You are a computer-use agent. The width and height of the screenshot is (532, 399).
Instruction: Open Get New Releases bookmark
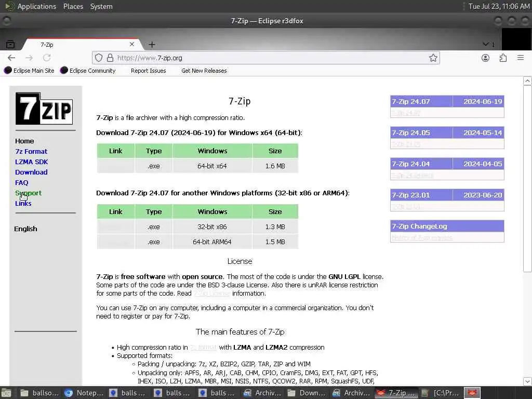[x=204, y=71]
